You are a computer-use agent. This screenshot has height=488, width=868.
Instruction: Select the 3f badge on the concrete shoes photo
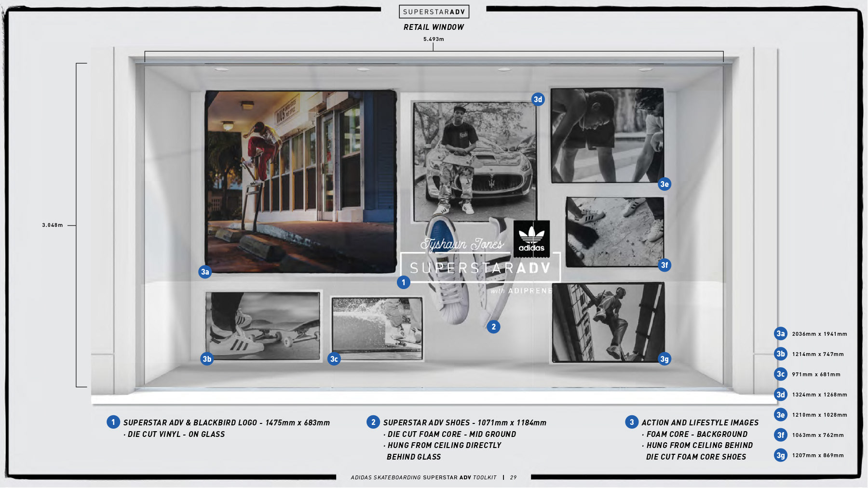click(x=665, y=265)
